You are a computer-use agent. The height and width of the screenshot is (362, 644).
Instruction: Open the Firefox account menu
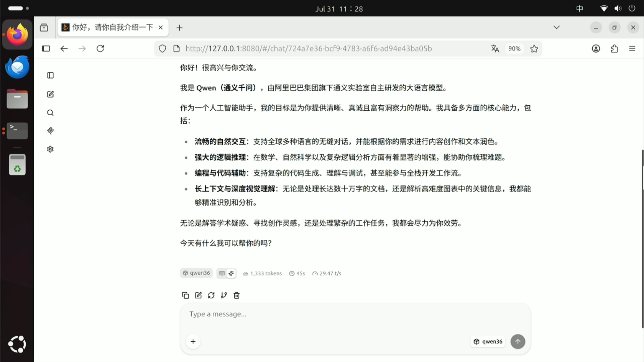point(596,49)
